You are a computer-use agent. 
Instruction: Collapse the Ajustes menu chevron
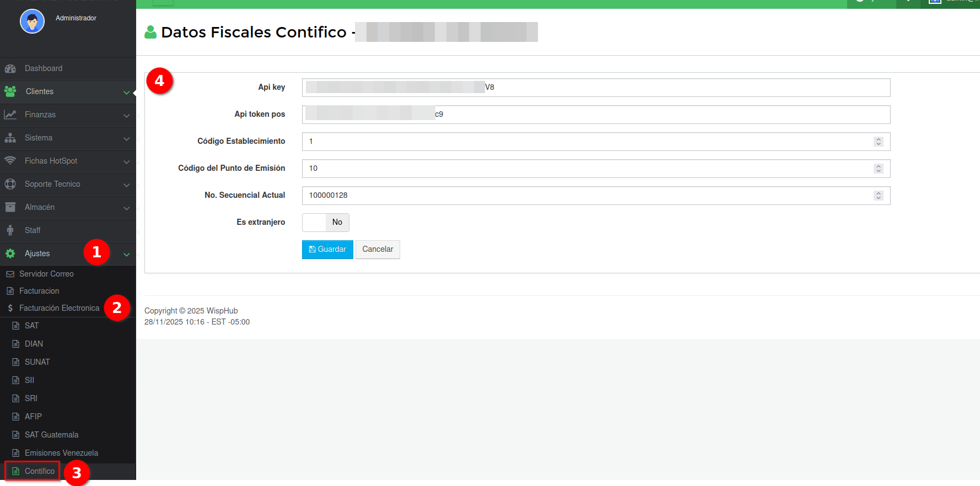(x=126, y=255)
